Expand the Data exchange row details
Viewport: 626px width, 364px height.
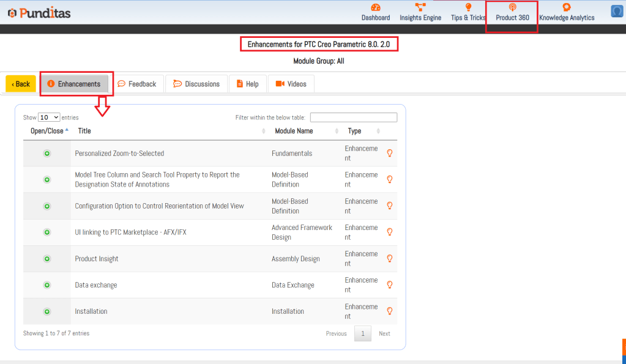47,285
